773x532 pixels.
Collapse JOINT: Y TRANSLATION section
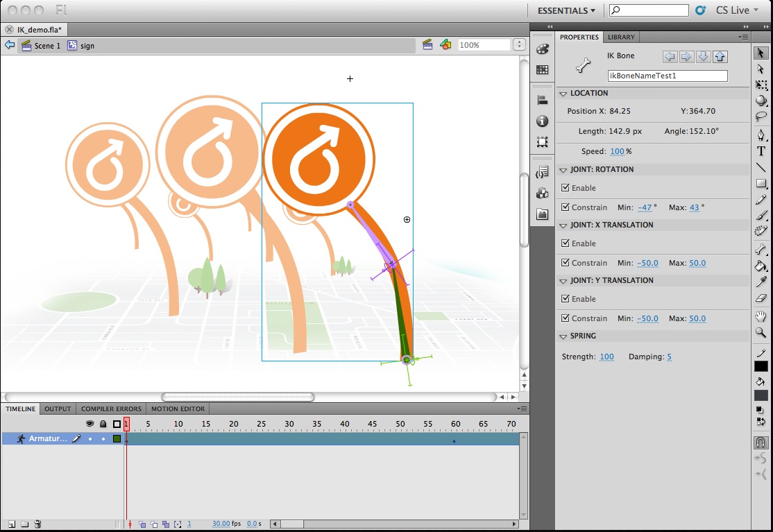point(563,281)
